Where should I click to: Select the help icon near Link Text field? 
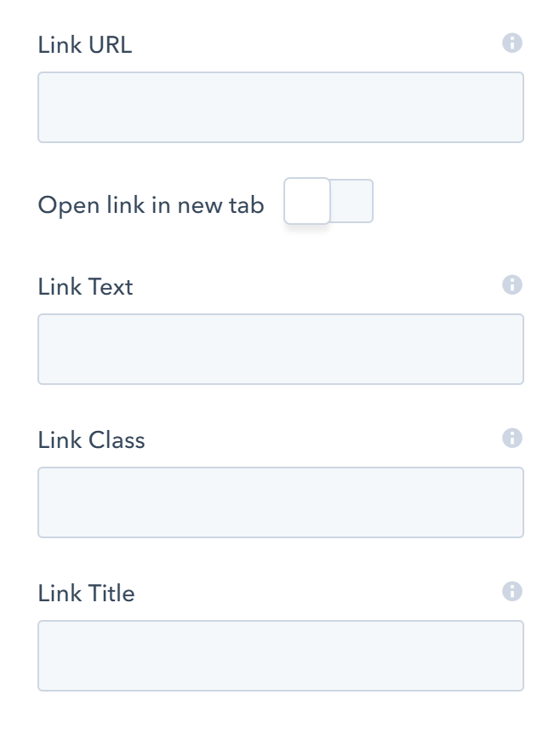click(x=513, y=284)
